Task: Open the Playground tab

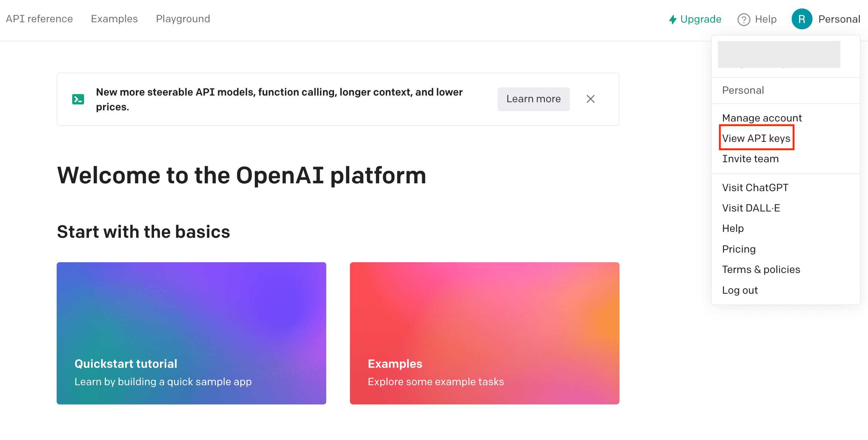Action: 183,19
